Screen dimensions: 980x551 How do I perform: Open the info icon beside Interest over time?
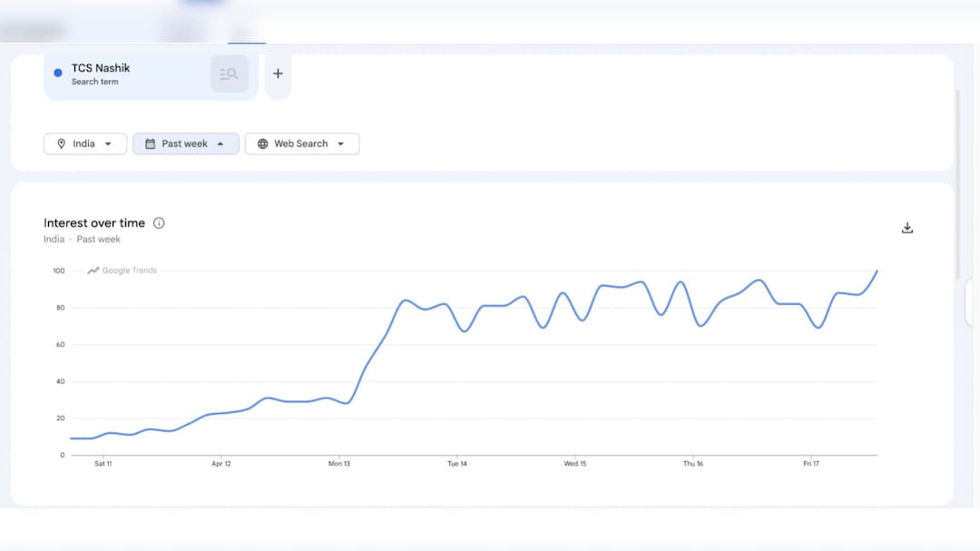[x=159, y=223]
